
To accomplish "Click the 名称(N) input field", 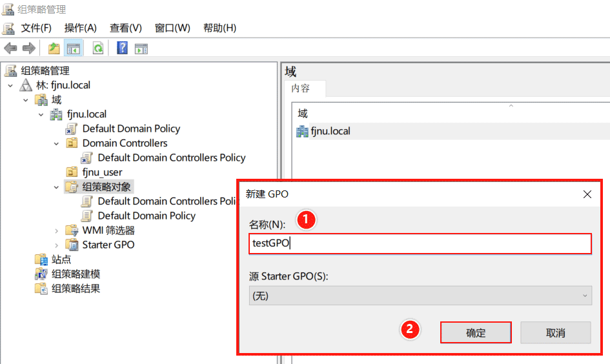I will (x=420, y=243).
